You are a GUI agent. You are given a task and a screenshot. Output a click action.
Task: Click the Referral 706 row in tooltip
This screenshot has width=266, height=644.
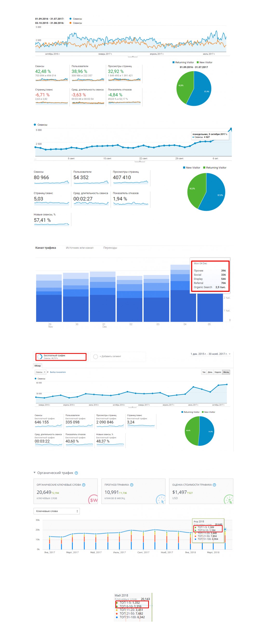(210, 283)
